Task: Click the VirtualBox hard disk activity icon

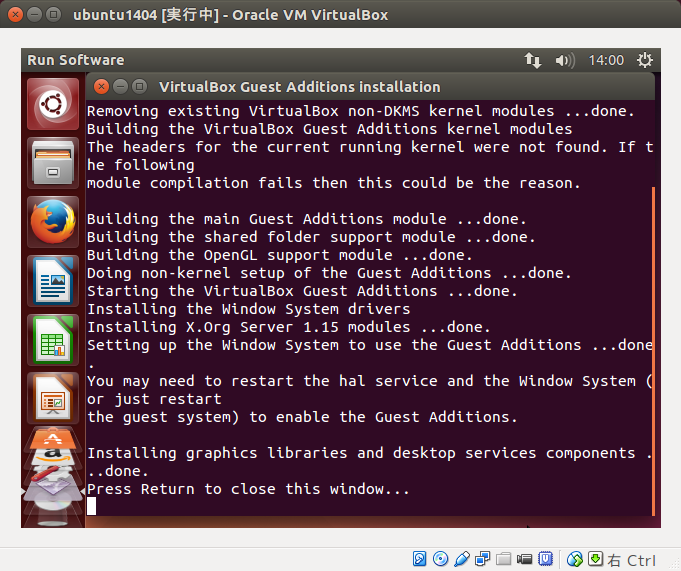Action: (420, 558)
